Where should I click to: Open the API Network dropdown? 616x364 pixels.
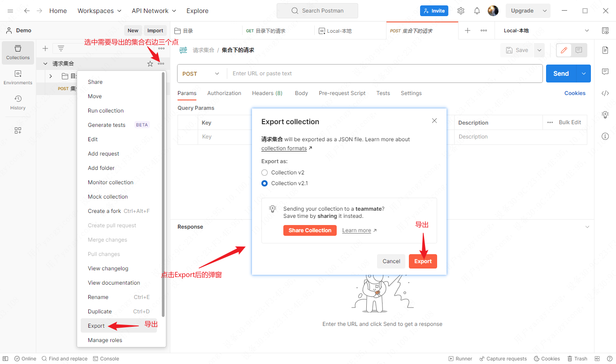(154, 11)
